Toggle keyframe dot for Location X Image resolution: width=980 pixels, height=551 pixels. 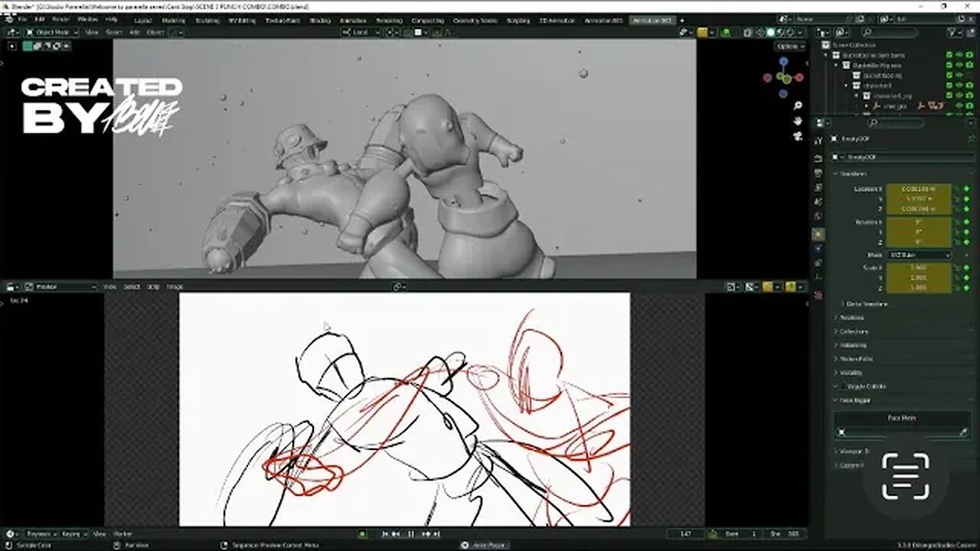(x=966, y=188)
